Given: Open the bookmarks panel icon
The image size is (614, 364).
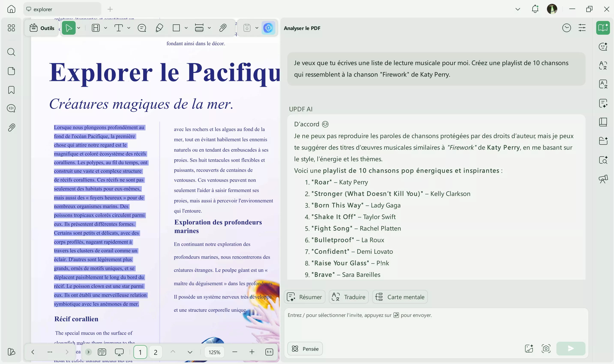Looking at the screenshot, I should 11,90.
